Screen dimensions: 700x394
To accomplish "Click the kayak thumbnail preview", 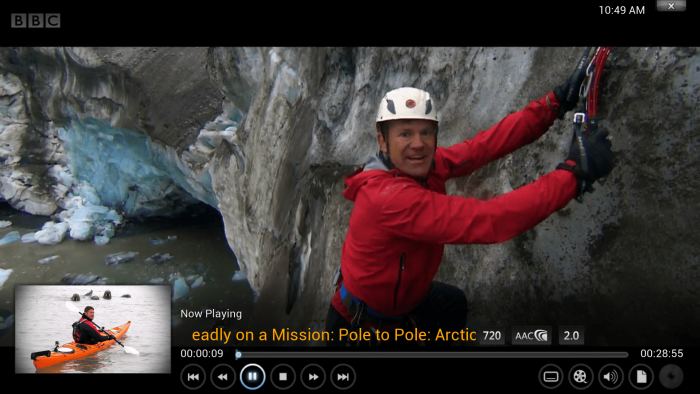I will point(93,329).
